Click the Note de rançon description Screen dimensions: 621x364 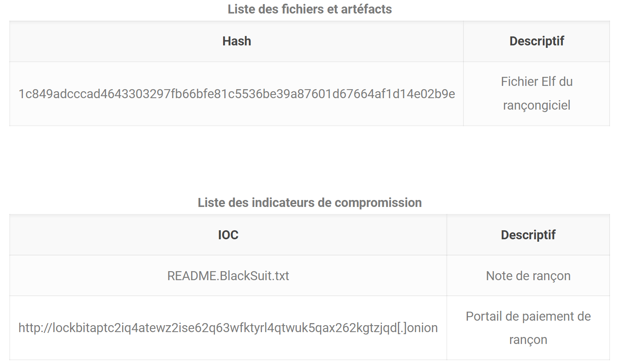click(x=528, y=276)
